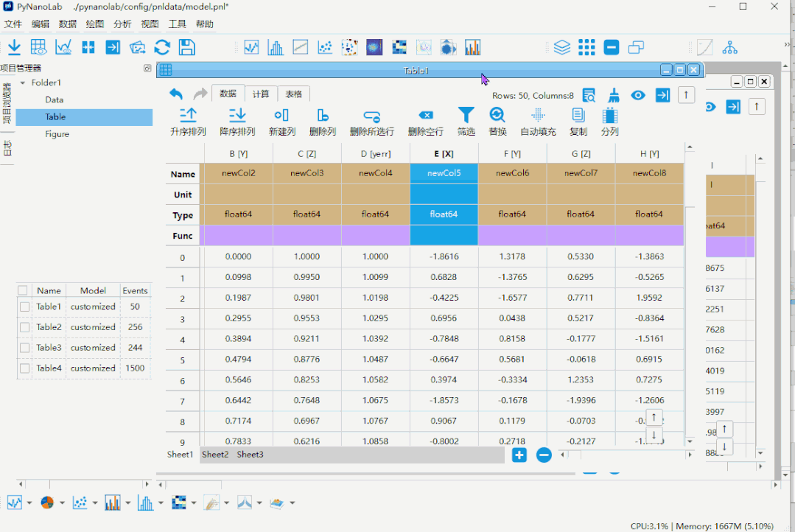Open dropdown arrow beside bottom line plot icon
The height and width of the screenshot is (532, 795).
click(x=29, y=503)
